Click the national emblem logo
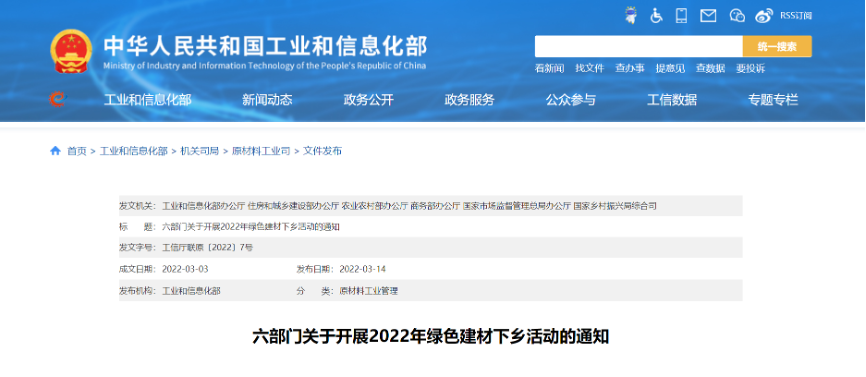 point(71,51)
